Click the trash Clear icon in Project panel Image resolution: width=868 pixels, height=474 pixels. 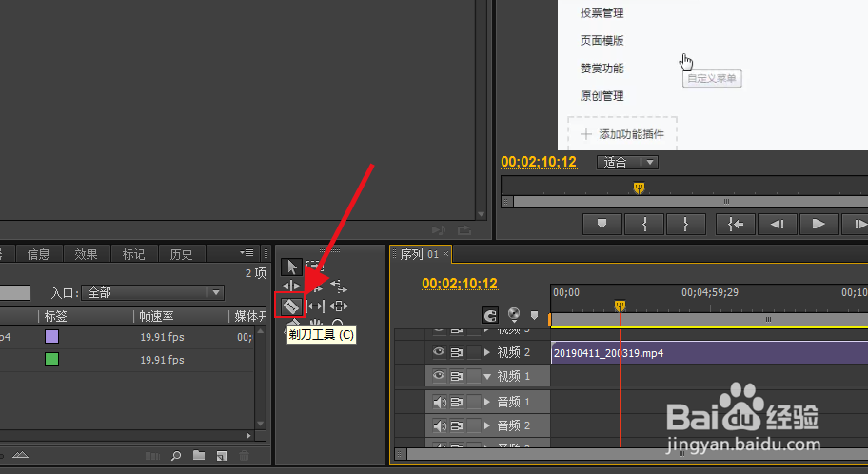(244, 456)
